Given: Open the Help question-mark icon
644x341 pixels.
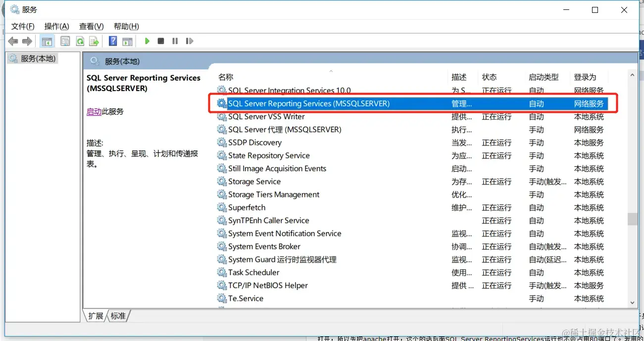Looking at the screenshot, I should (x=113, y=41).
